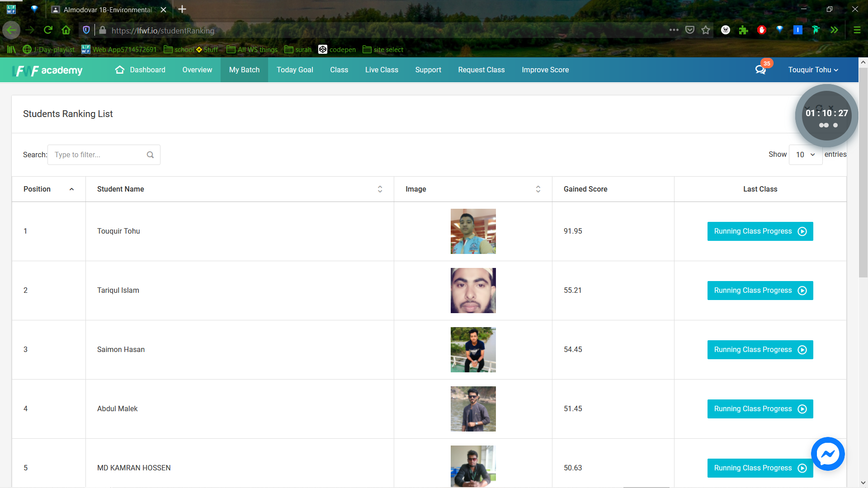Viewport: 868px width, 488px height.
Task: Click the Facebook Messenger chat bubble
Action: pos(828,454)
